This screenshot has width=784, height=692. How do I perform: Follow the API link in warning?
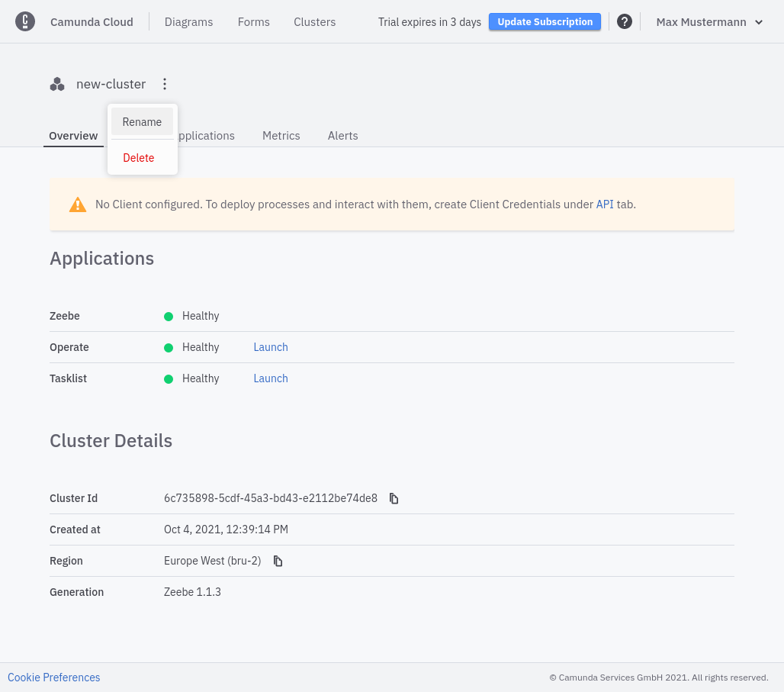pos(605,204)
